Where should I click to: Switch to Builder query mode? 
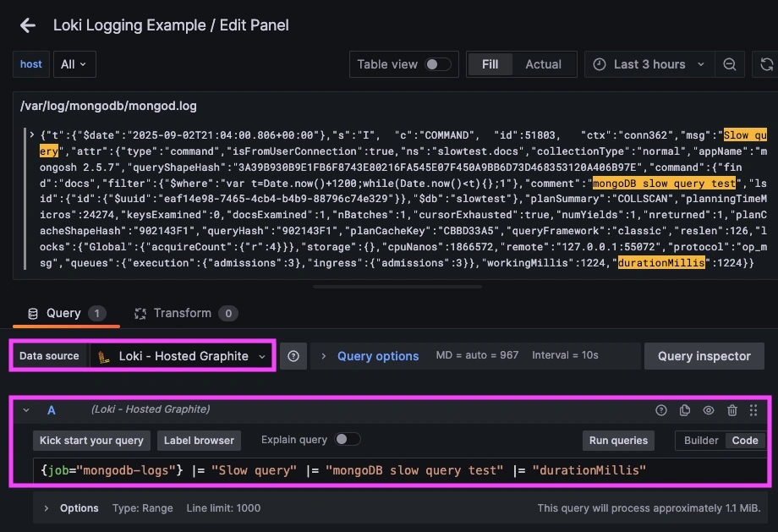700,441
